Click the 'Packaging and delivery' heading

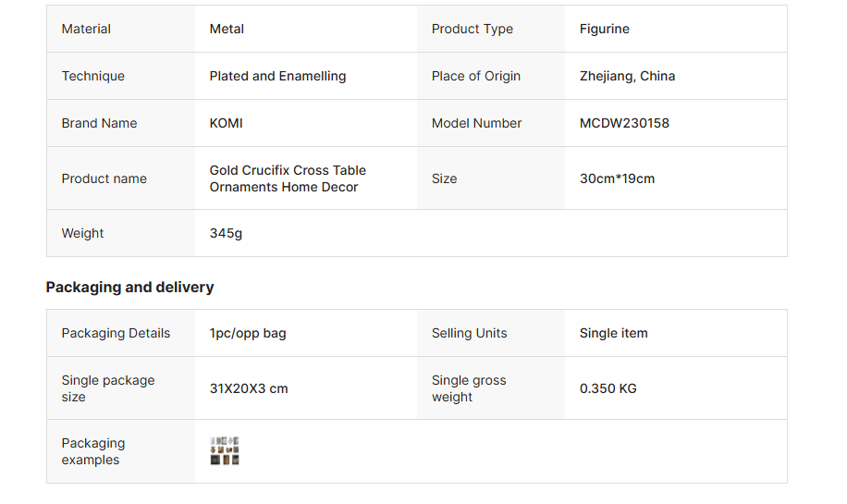click(x=129, y=287)
